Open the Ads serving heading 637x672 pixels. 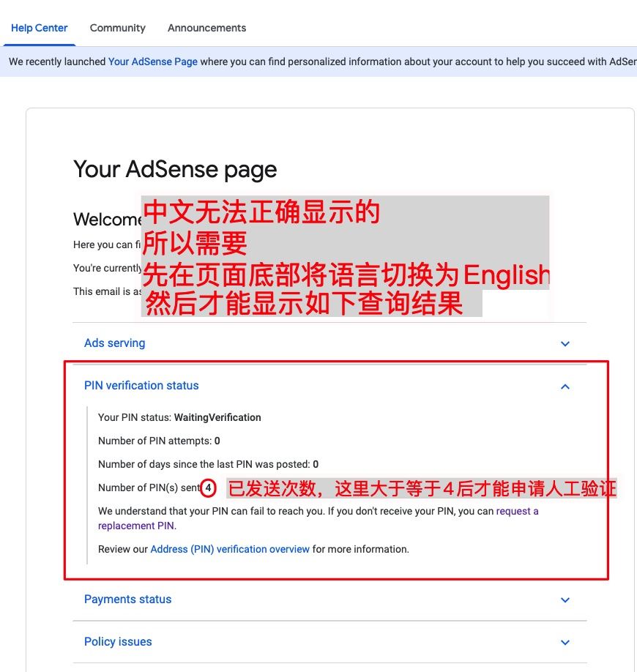tap(114, 343)
